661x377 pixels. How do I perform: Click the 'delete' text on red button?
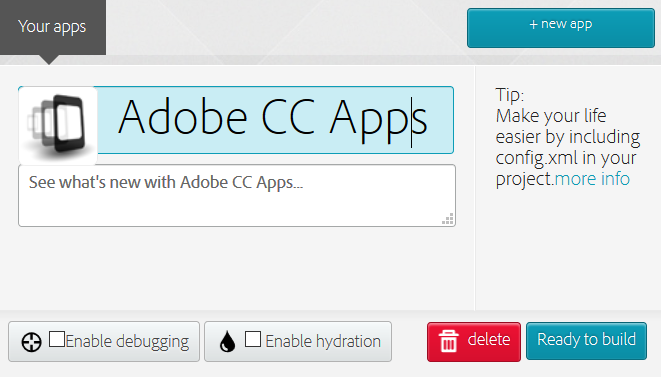tap(489, 339)
